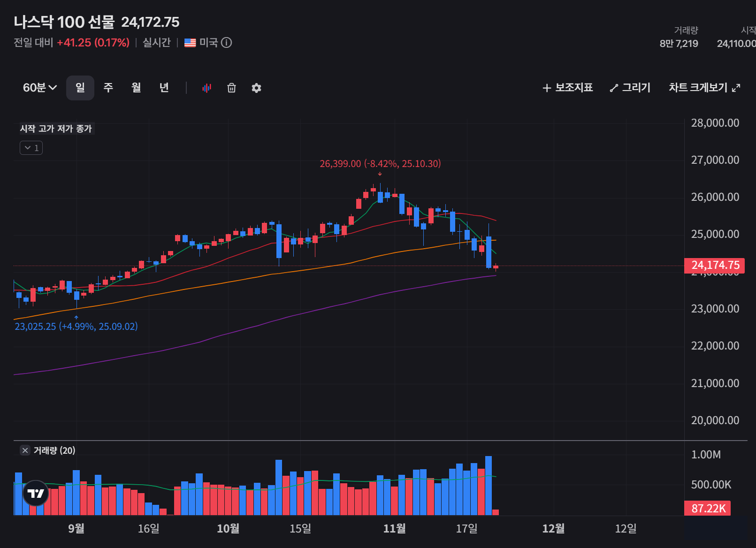Switch to the 월 monthly tab

136,88
